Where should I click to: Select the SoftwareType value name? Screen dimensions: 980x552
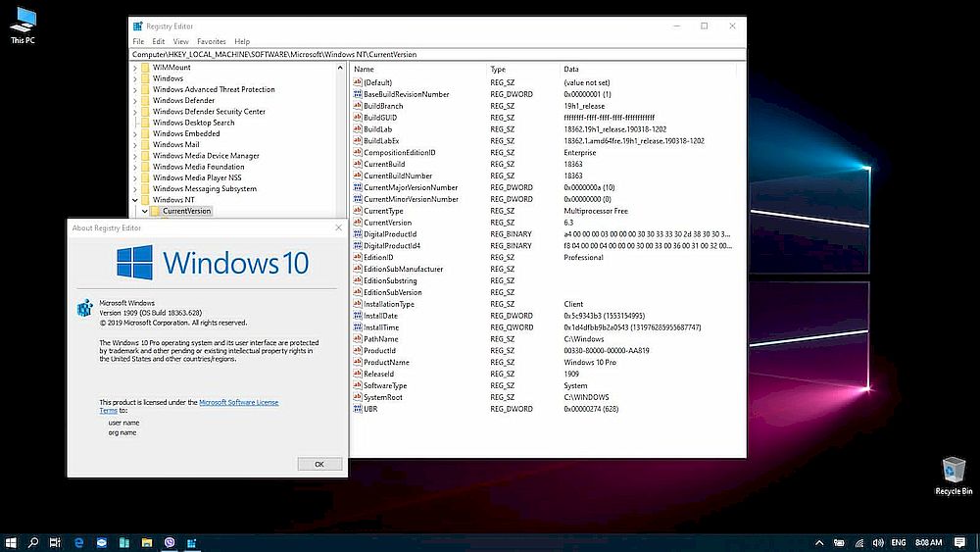385,385
